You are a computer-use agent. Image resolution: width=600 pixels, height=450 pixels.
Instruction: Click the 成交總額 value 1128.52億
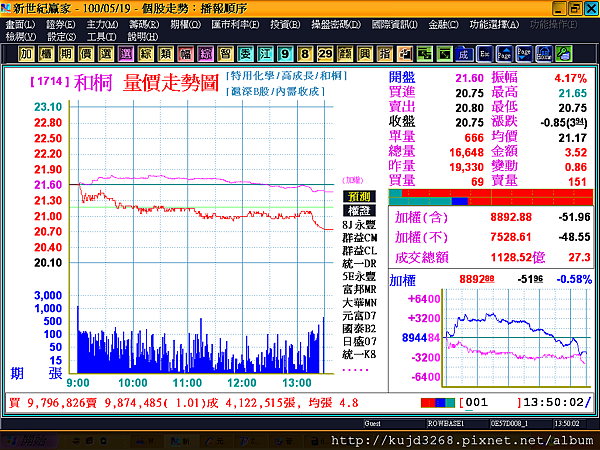(x=518, y=257)
